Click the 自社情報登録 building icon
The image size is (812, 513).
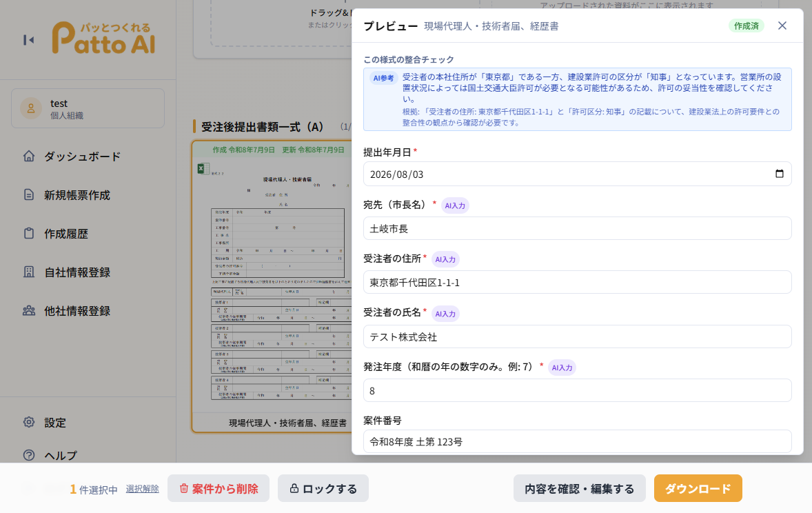coord(29,272)
